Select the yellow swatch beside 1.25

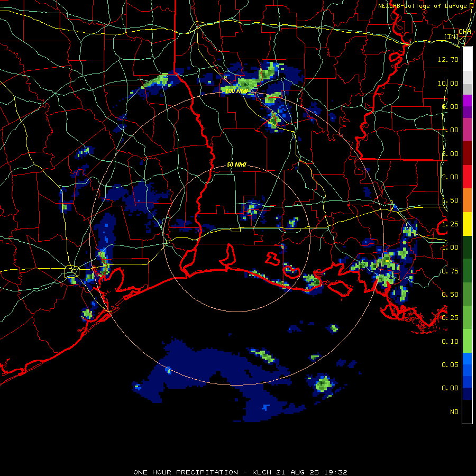click(467, 224)
